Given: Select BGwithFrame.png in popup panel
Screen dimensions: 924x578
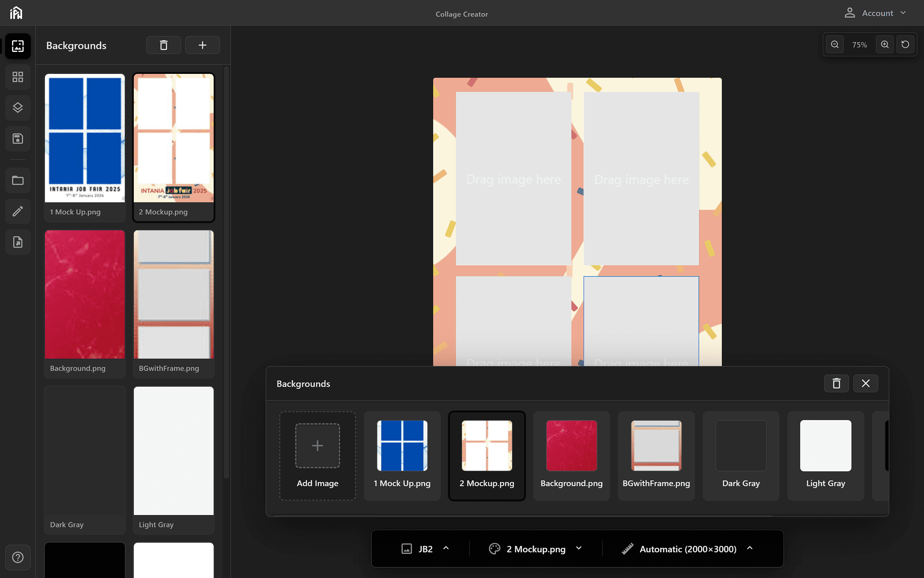Looking at the screenshot, I should pyautogui.click(x=656, y=456).
